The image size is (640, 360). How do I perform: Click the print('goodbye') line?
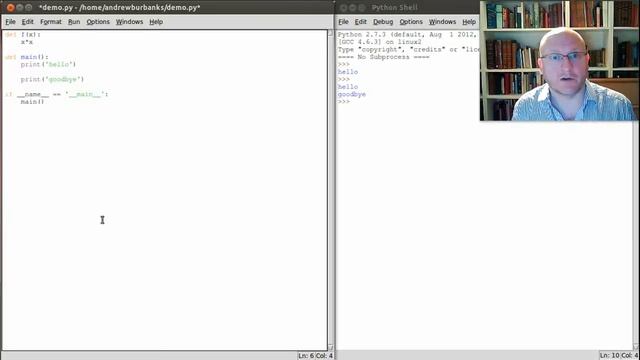(52, 79)
